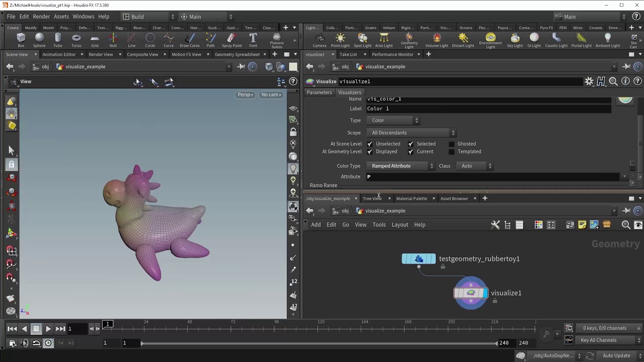Click the Attribute input field
The height and width of the screenshot is (362, 644).
[493, 176]
